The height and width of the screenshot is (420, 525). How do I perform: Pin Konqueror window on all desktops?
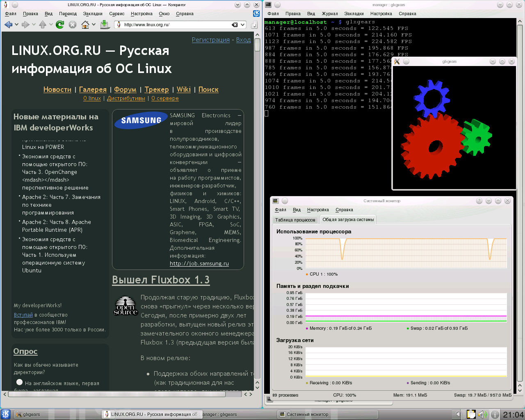(x=15, y=5)
